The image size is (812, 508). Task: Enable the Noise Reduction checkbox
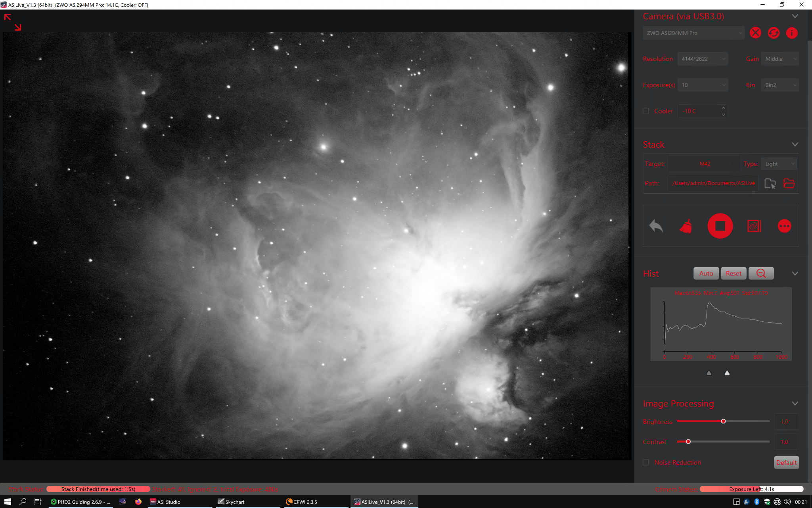pos(646,462)
